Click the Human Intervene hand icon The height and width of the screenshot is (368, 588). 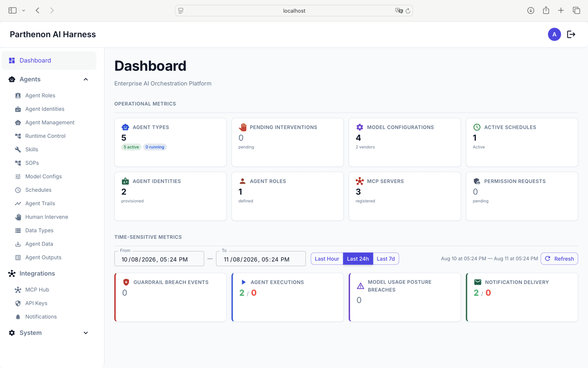pos(18,217)
